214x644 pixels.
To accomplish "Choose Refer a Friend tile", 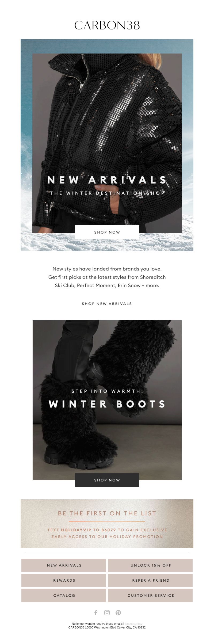I will click(150, 580).
